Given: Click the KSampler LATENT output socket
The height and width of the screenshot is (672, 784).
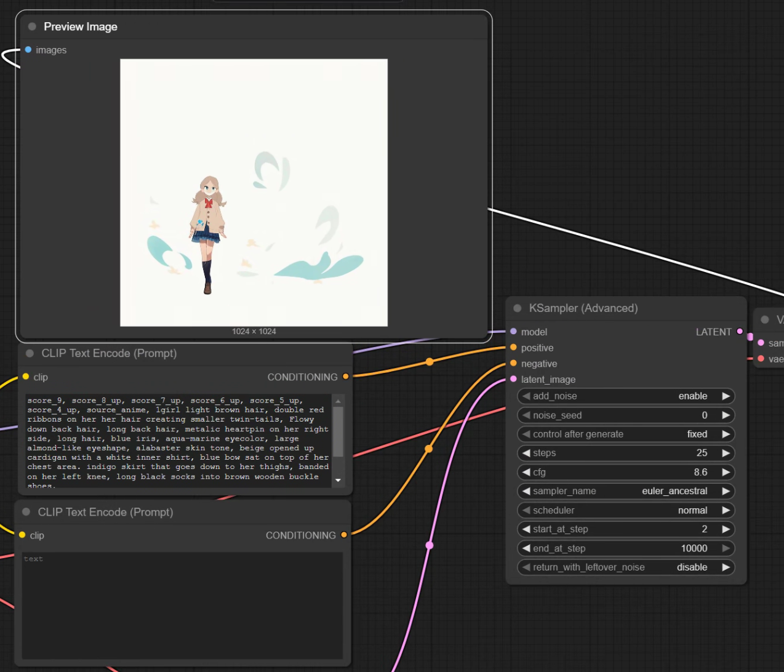Looking at the screenshot, I should point(740,332).
